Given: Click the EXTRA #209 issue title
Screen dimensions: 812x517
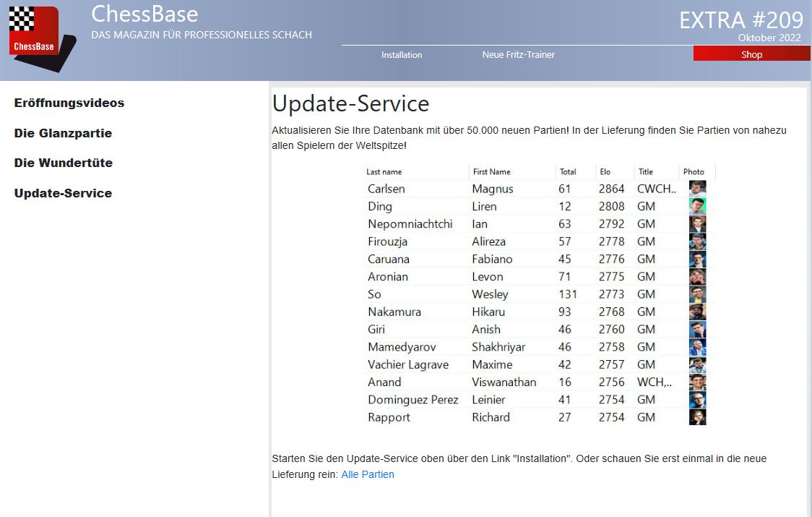Looking at the screenshot, I should pos(740,20).
